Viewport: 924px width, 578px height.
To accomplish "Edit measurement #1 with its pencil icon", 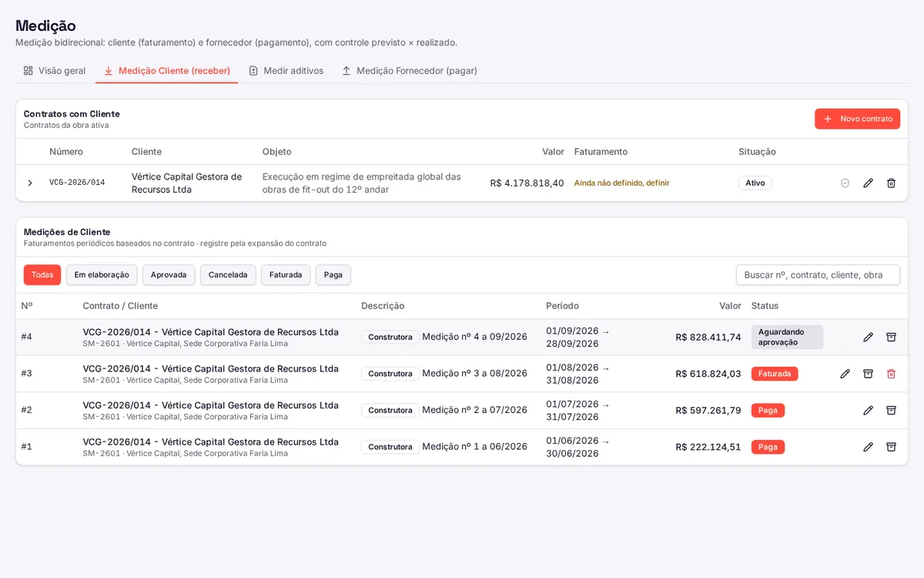I will tap(868, 447).
